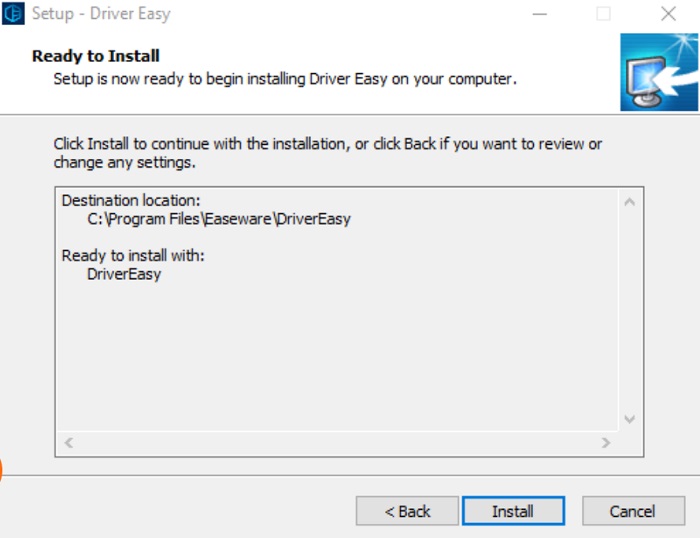Screen dimensions: 700x538
Task: Click the scroll down arrow in summary box
Action: 629,419
